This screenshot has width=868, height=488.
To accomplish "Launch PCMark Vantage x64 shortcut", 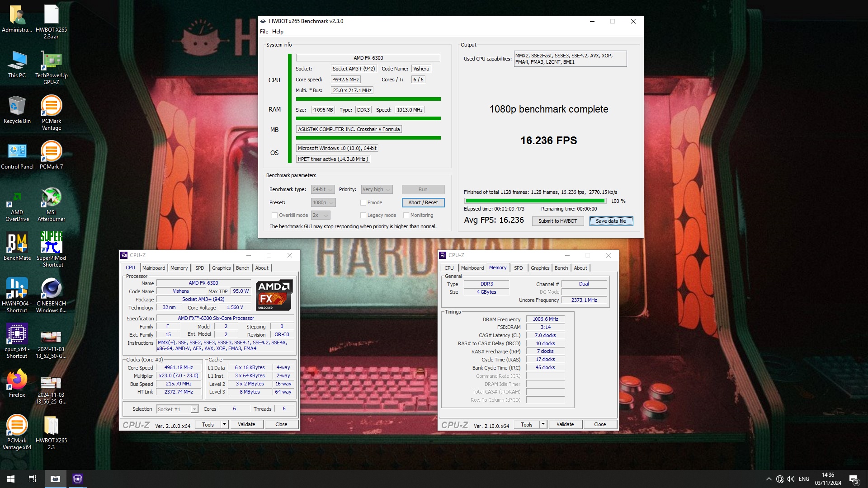I will click(x=17, y=432).
